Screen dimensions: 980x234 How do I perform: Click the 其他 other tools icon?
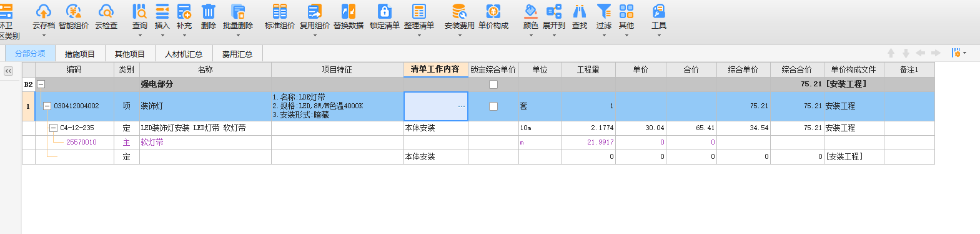626,11
